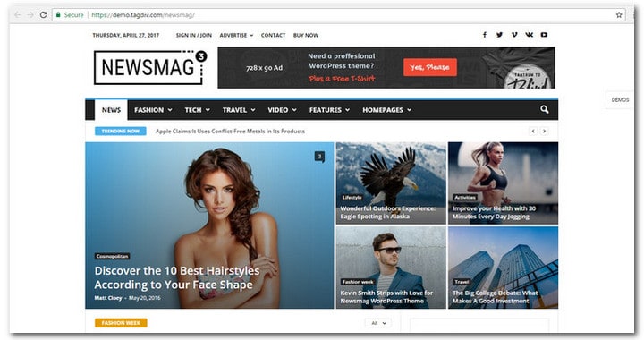
Task: Open the Kevin Smith Strips with Love article thumbnail
Action: coord(391,268)
